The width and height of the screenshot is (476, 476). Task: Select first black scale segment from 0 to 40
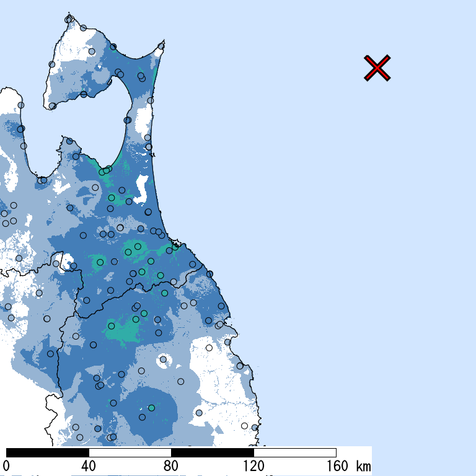coord(47,452)
